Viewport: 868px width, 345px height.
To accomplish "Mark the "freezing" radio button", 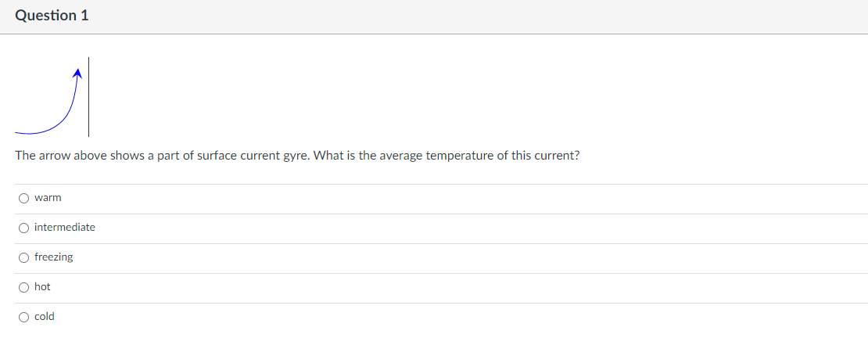I will pyautogui.click(x=23, y=257).
